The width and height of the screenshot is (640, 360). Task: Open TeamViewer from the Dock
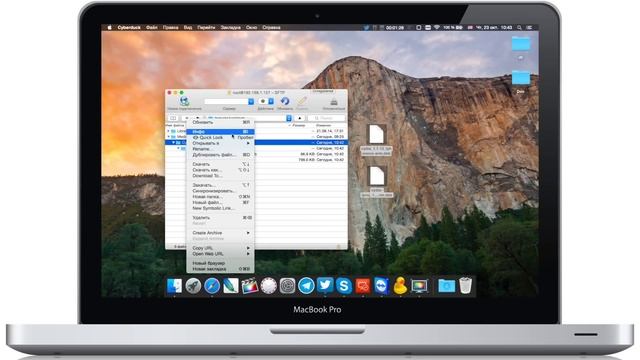[382, 286]
